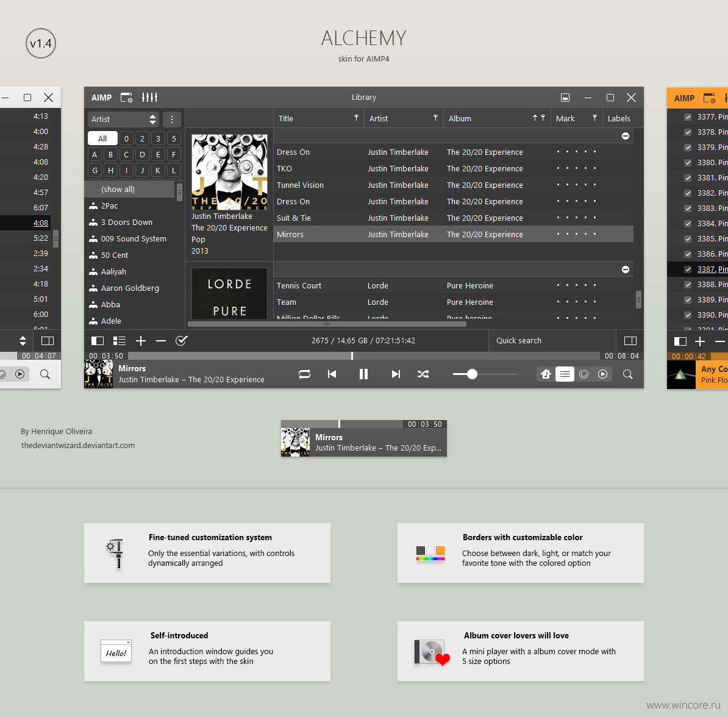Open the Mark column filter
Viewport: 728px width, 717px height.
point(594,118)
